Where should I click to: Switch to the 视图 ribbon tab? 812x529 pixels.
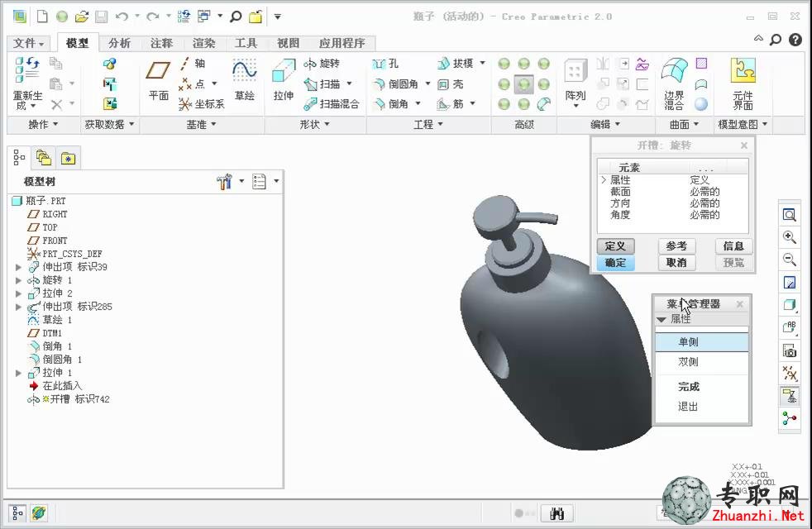click(x=288, y=44)
